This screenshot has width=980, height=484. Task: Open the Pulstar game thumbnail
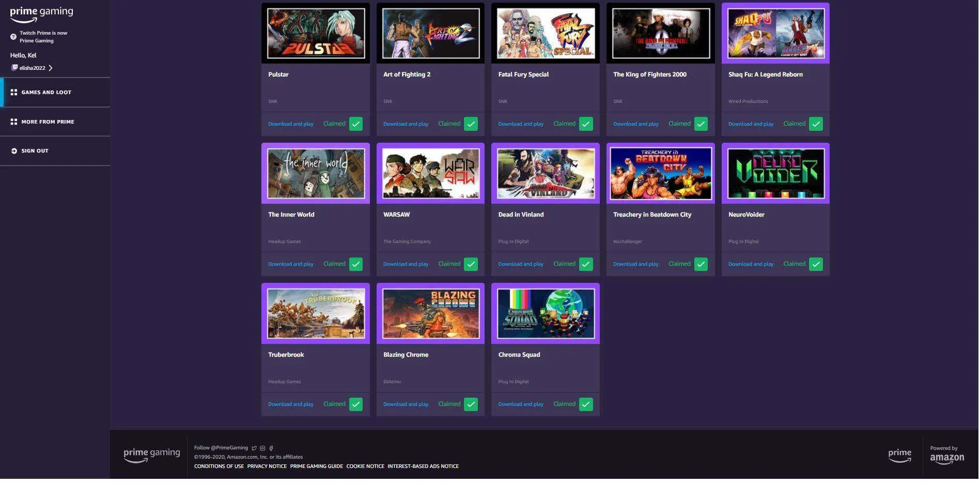click(x=316, y=33)
